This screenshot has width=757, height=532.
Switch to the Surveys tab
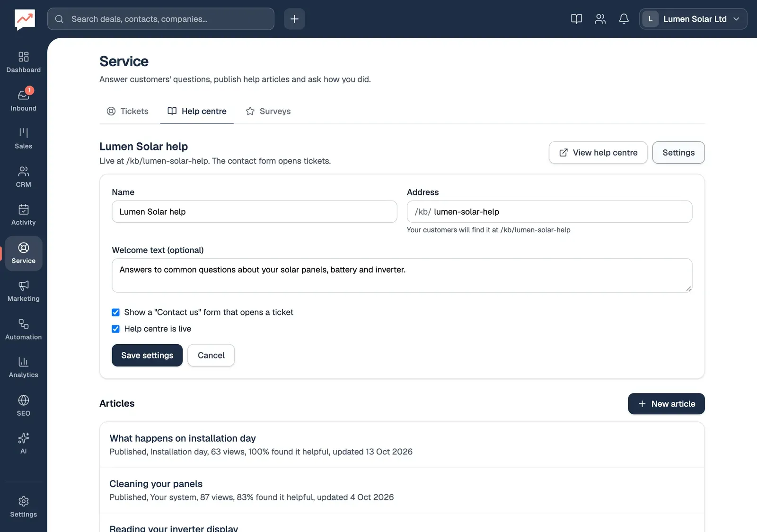(x=268, y=111)
